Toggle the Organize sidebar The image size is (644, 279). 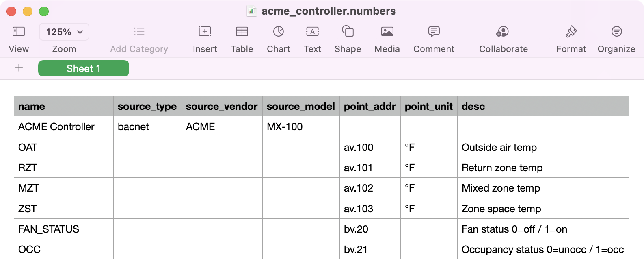(616, 31)
